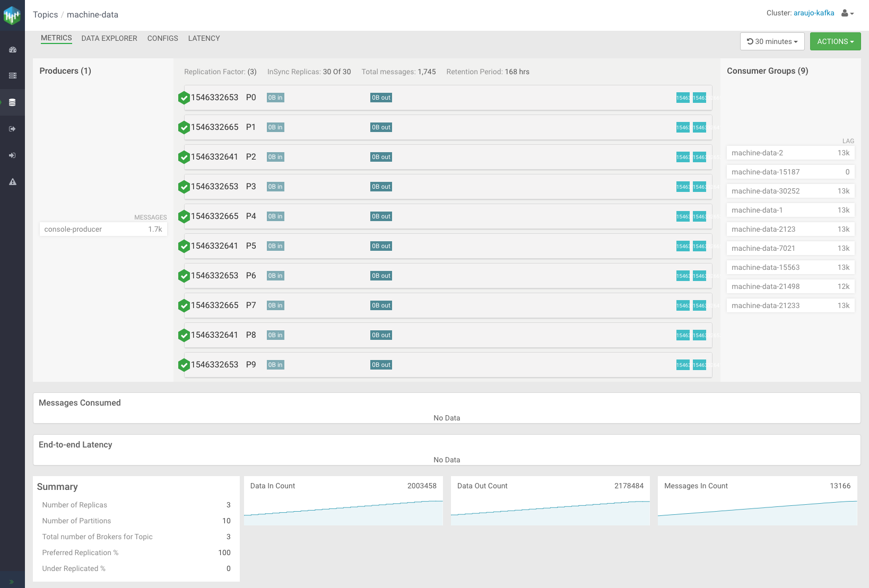Screen dimensions: 869x588
Task: Go to Brokers via the server icon
Action: coord(12,76)
